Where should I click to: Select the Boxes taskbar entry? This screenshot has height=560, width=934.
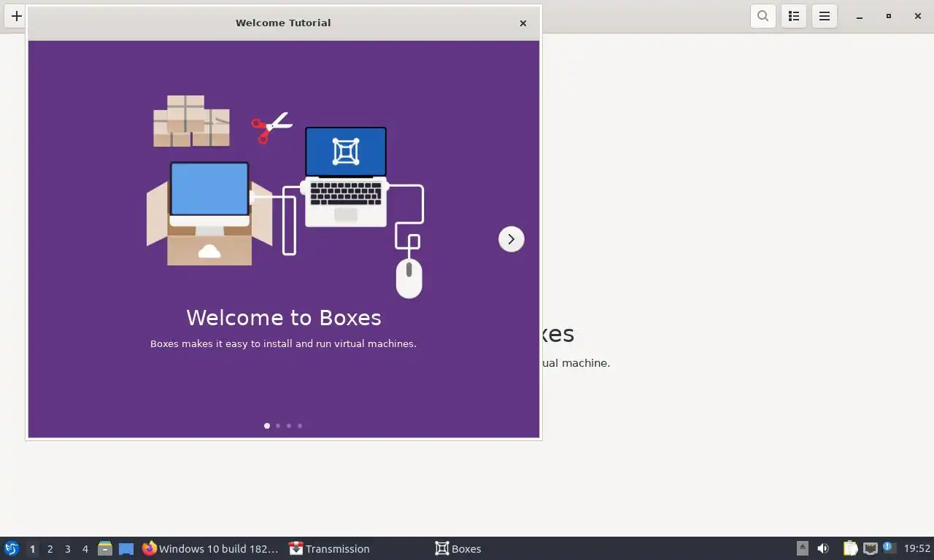click(x=458, y=548)
